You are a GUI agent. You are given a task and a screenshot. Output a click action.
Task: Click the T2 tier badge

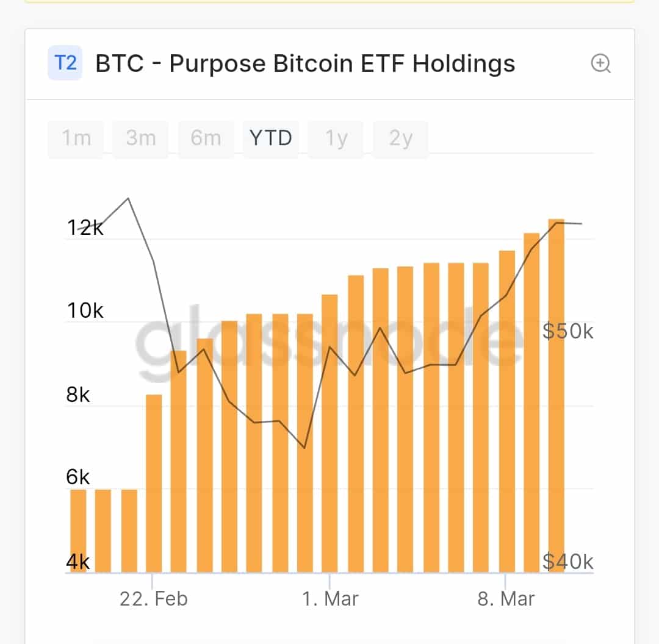(65, 63)
